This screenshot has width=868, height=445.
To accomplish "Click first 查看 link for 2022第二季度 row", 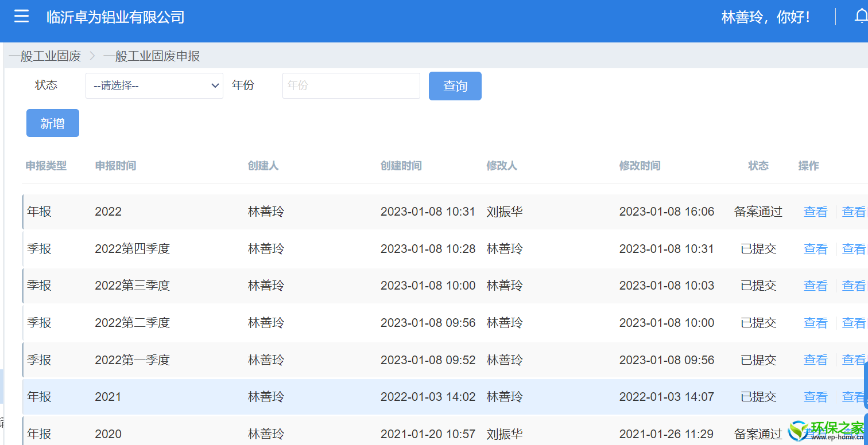I will pyautogui.click(x=815, y=323).
